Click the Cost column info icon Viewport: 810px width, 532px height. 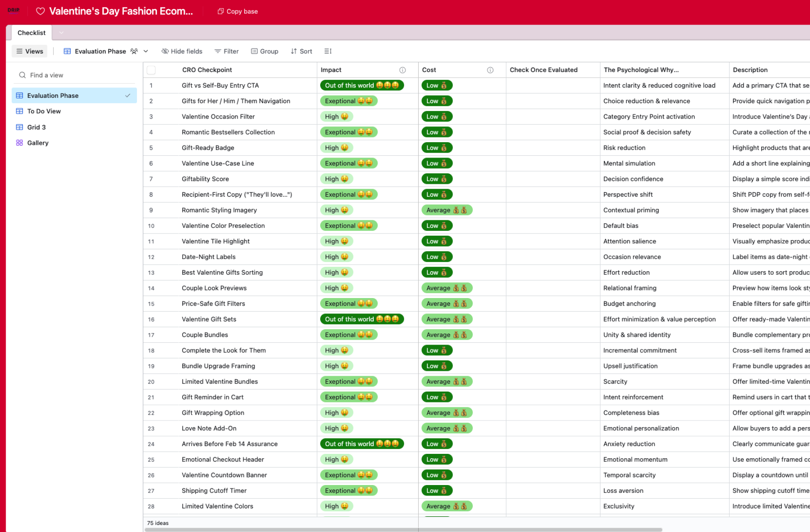click(x=490, y=70)
